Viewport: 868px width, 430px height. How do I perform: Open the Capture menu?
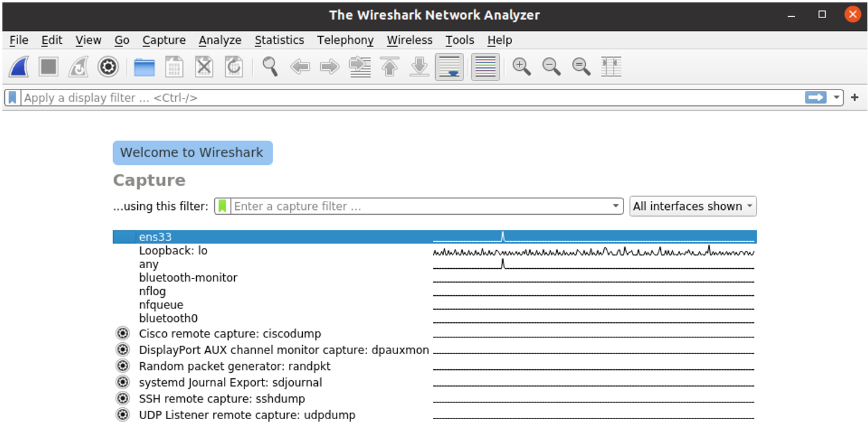164,40
